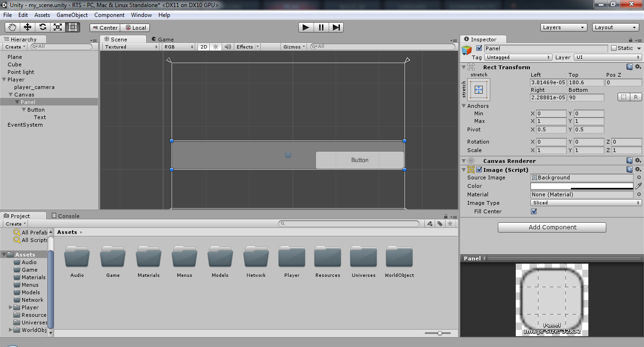The height and width of the screenshot is (347, 644).
Task: Open the Window menu
Action: 141,15
